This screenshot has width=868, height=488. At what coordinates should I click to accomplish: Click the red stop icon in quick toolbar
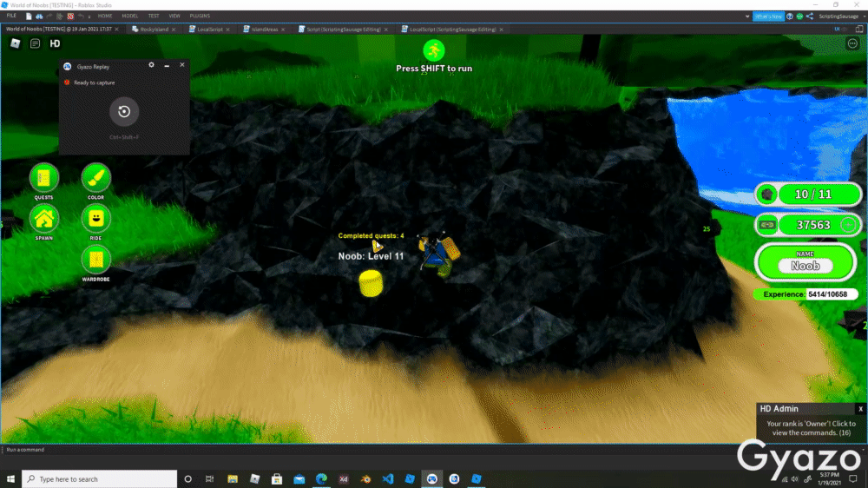pyautogui.click(x=70, y=16)
